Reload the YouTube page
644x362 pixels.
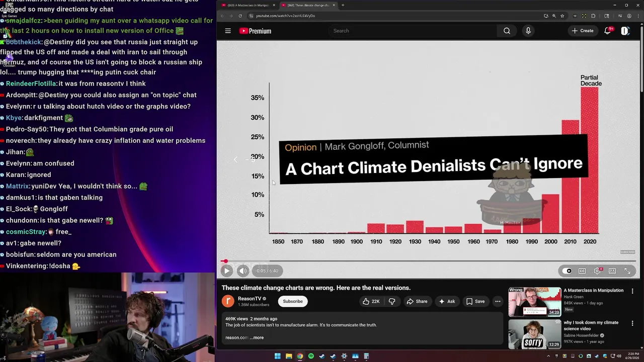[x=240, y=16]
